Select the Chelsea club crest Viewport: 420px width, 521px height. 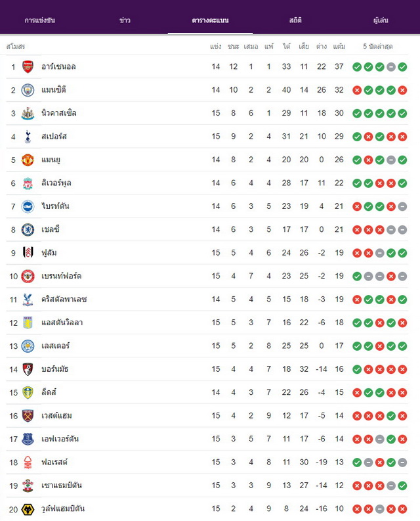[x=28, y=229]
